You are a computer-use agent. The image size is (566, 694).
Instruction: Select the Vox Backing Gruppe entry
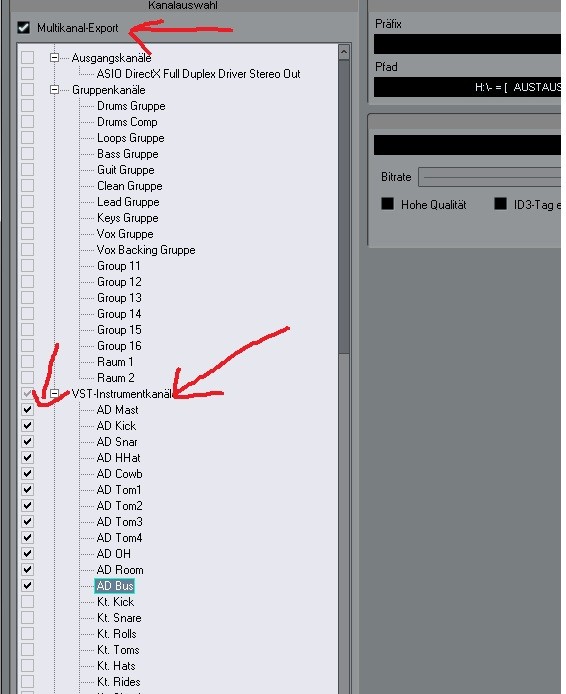(x=146, y=250)
